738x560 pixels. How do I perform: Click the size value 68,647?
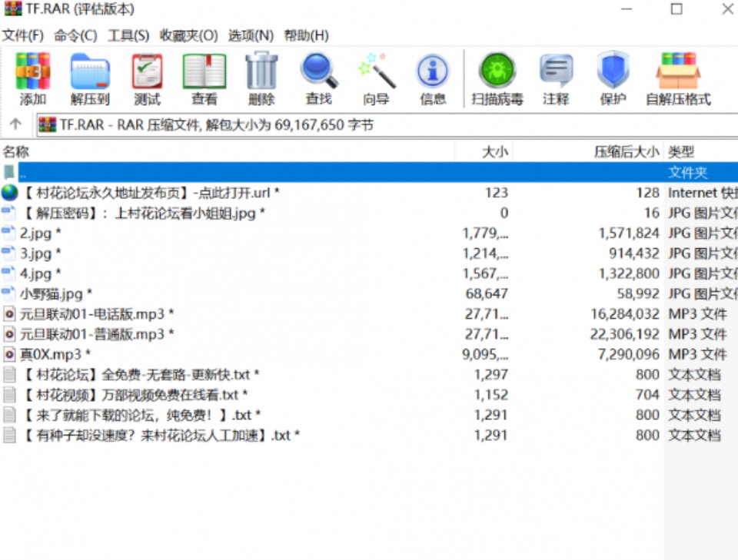tap(487, 294)
